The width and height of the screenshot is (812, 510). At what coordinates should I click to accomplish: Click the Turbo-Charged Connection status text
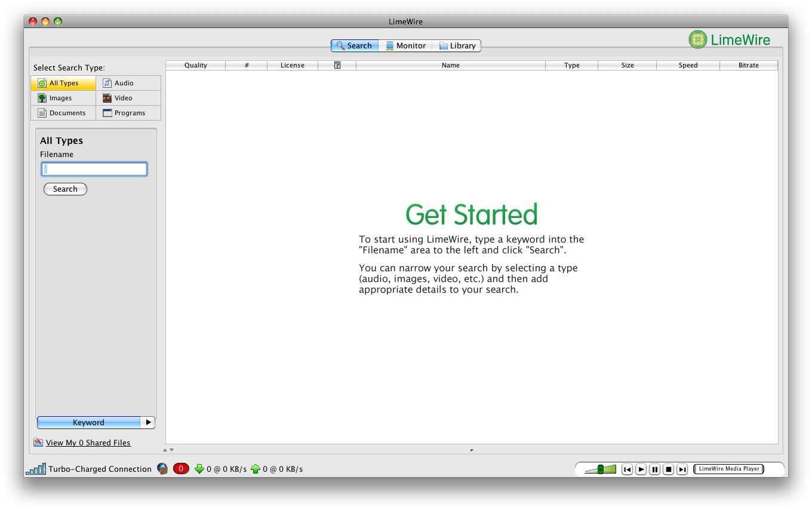100,469
